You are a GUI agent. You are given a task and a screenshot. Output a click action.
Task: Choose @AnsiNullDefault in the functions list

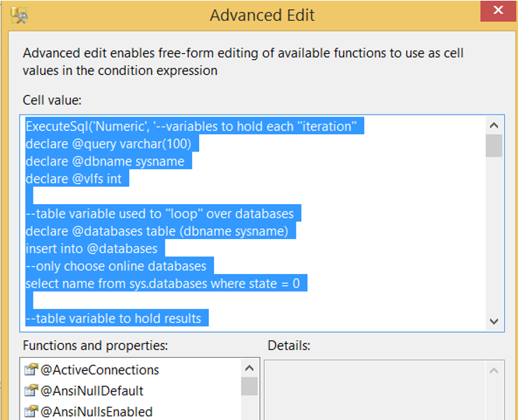[x=92, y=391]
